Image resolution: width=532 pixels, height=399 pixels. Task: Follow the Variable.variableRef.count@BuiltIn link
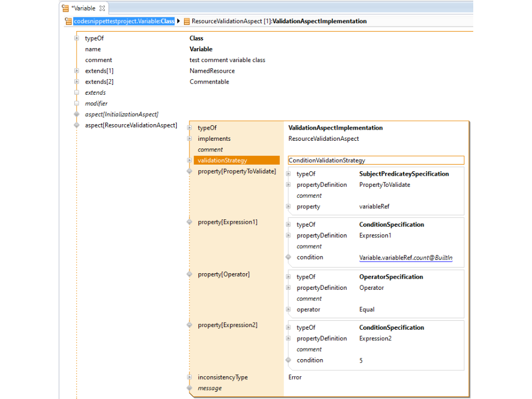click(x=406, y=258)
